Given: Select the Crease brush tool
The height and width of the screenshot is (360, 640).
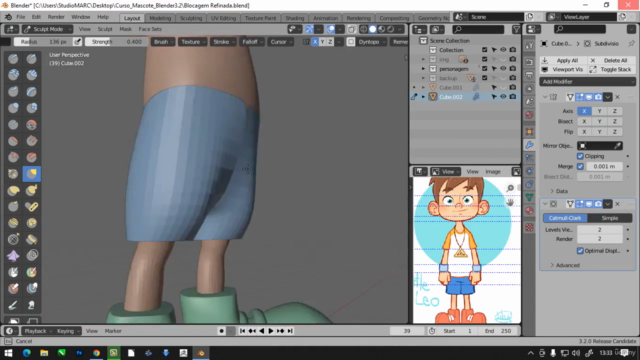Looking at the screenshot, I should pos(13,124).
